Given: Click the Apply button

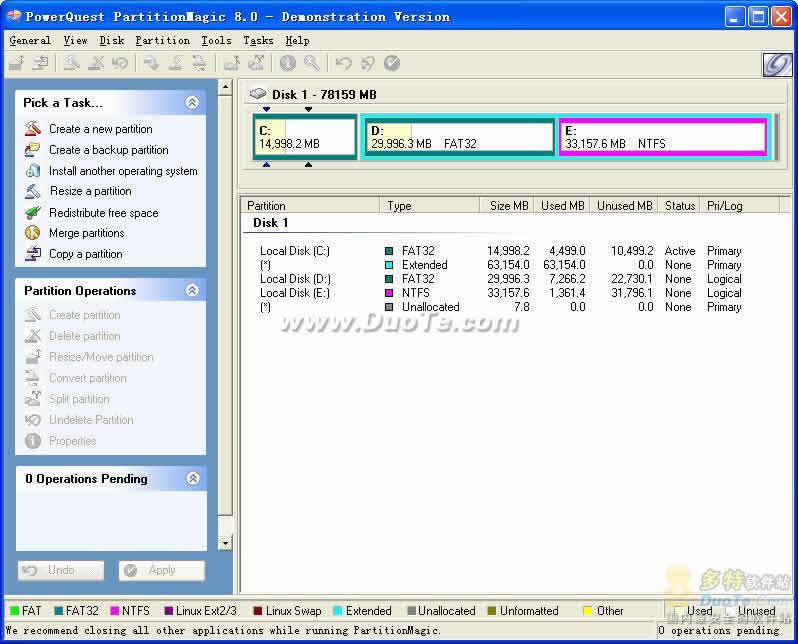Looking at the screenshot, I should tap(162, 570).
